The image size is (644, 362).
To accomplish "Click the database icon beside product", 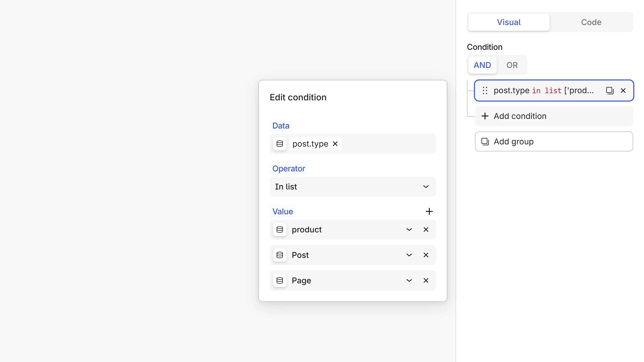I will pos(280,229).
